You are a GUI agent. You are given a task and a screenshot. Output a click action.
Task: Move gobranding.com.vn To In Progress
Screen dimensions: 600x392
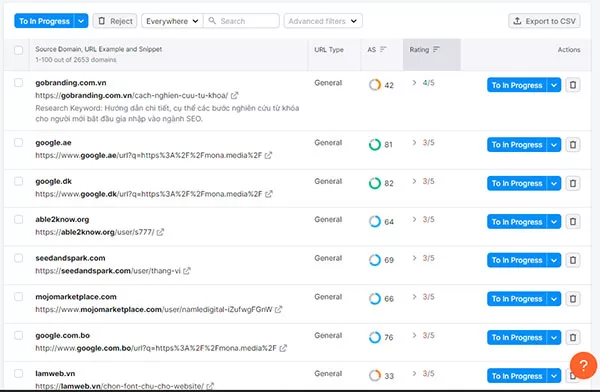pyautogui.click(x=517, y=85)
